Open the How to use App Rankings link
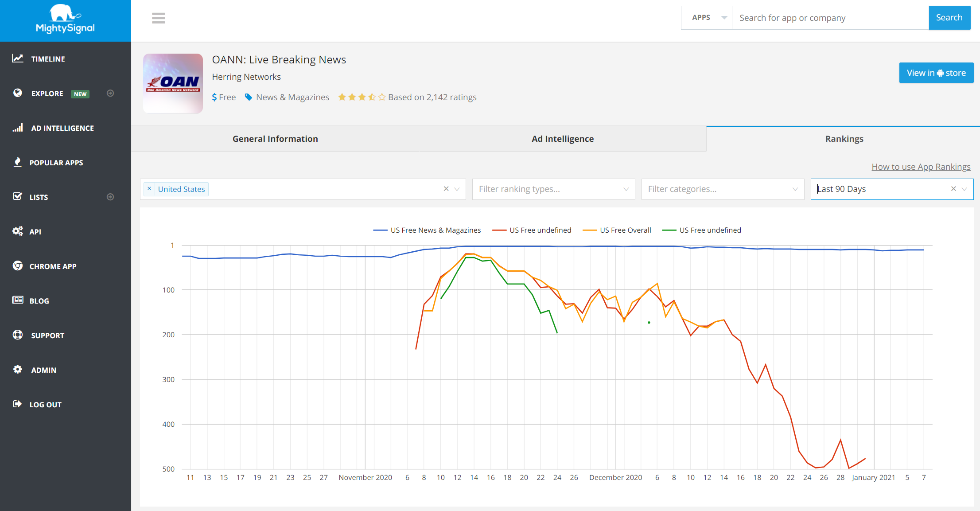This screenshot has height=511, width=980. click(x=921, y=167)
